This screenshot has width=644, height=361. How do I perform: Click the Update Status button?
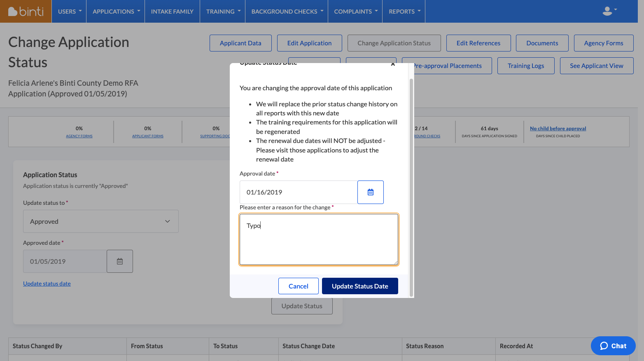[x=302, y=306]
